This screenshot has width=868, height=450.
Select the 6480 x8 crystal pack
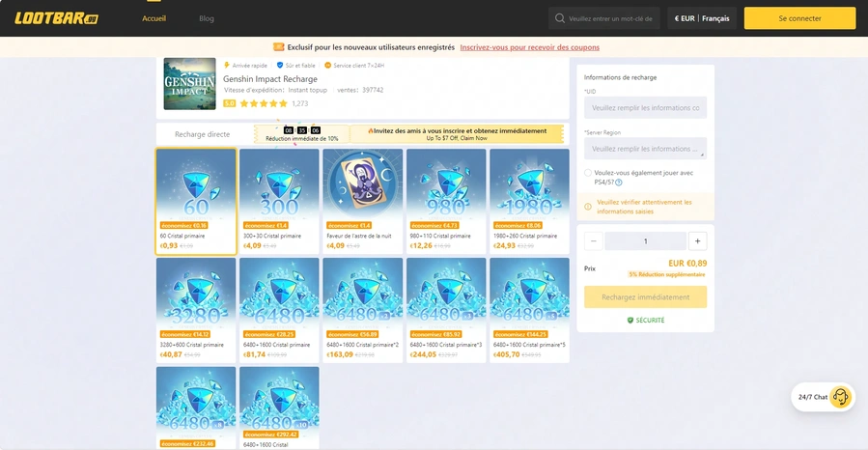coord(196,408)
